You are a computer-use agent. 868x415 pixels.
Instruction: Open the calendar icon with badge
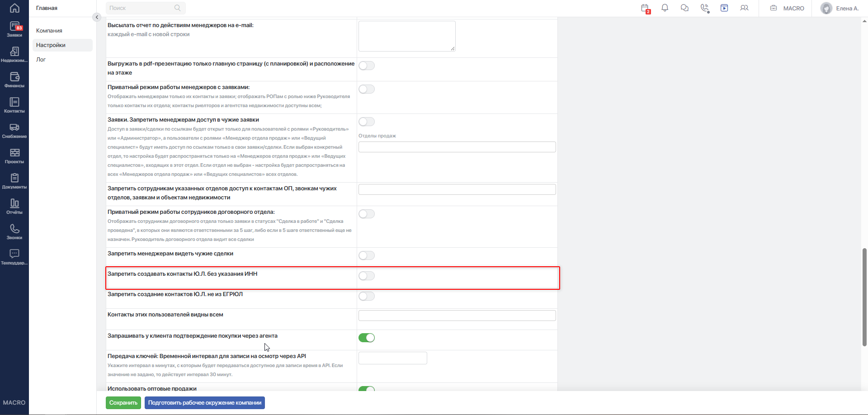coord(645,8)
